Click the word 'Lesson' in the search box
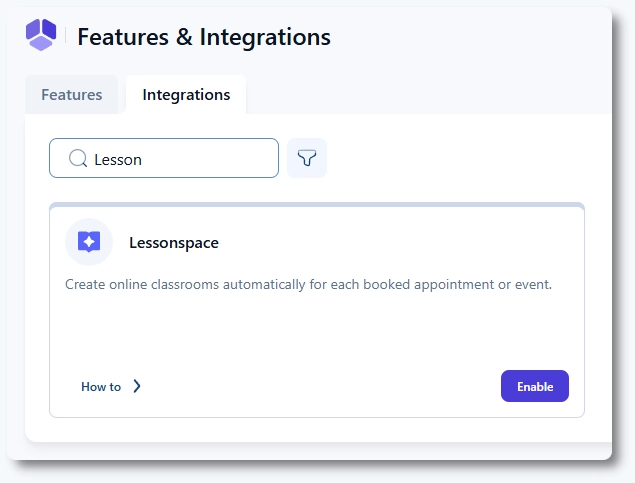The height and width of the screenshot is (483, 635). pos(118,159)
